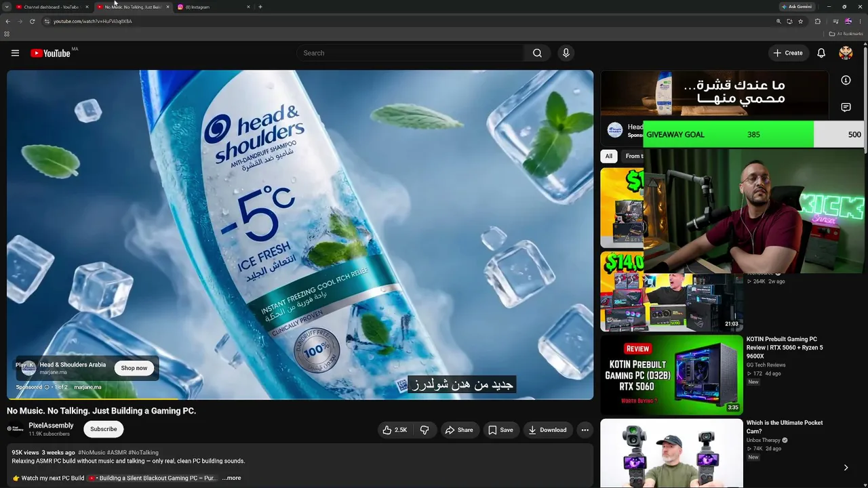Reload the page with the refresh icon
Screen dimensions: 868x488
point(32,21)
